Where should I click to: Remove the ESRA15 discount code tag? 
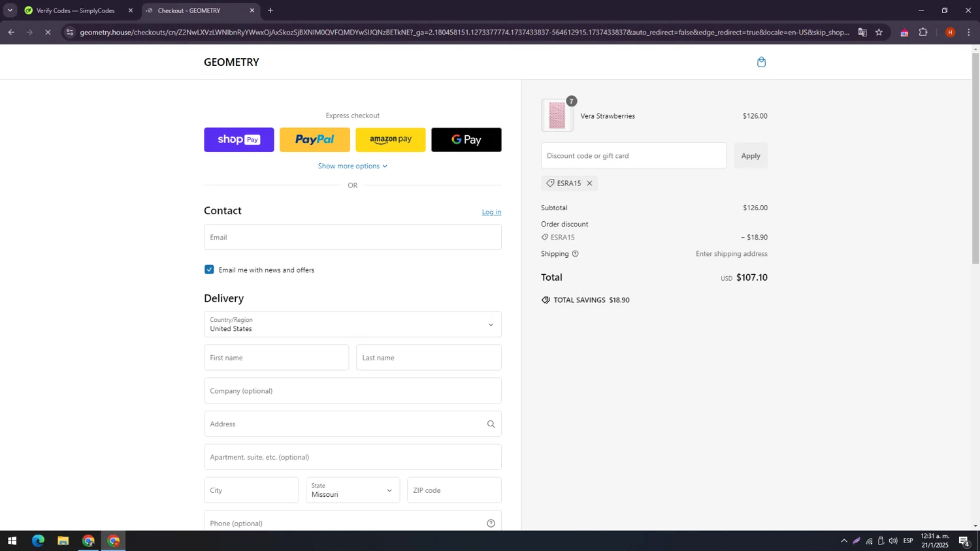coord(589,183)
